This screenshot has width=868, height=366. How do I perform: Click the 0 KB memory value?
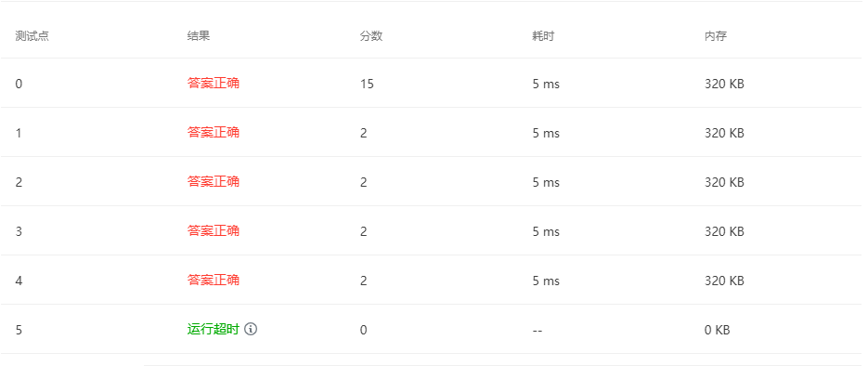coord(718,330)
